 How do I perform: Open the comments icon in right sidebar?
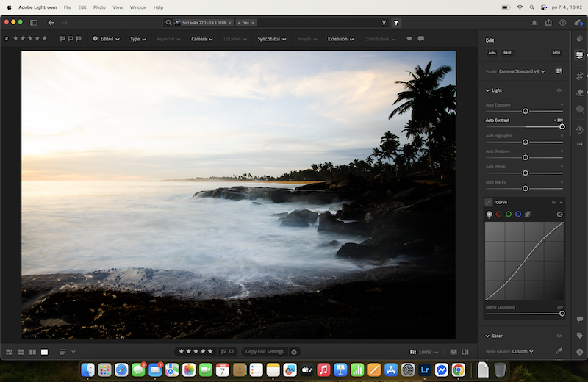tap(580, 319)
